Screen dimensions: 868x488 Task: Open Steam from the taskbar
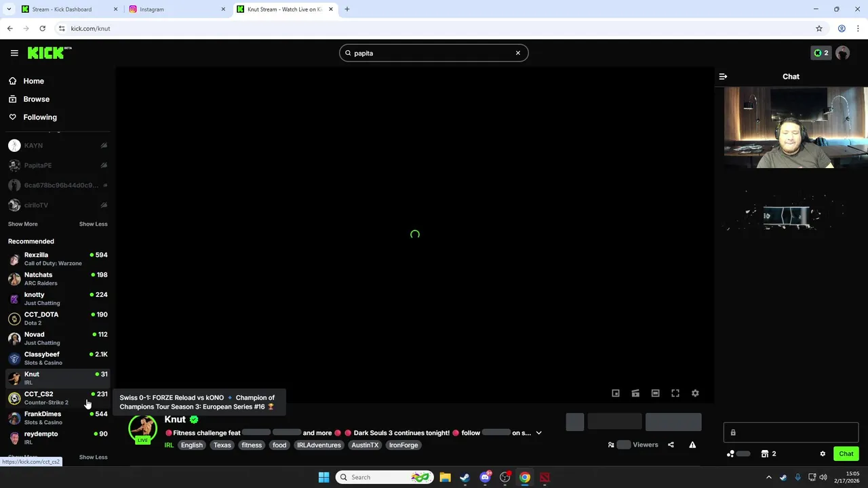coord(465,477)
